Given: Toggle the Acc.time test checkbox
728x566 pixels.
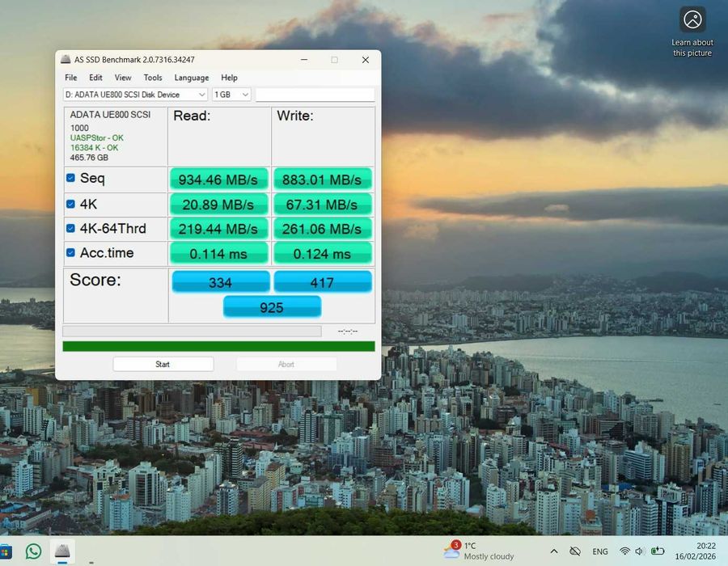Looking at the screenshot, I should (x=70, y=252).
